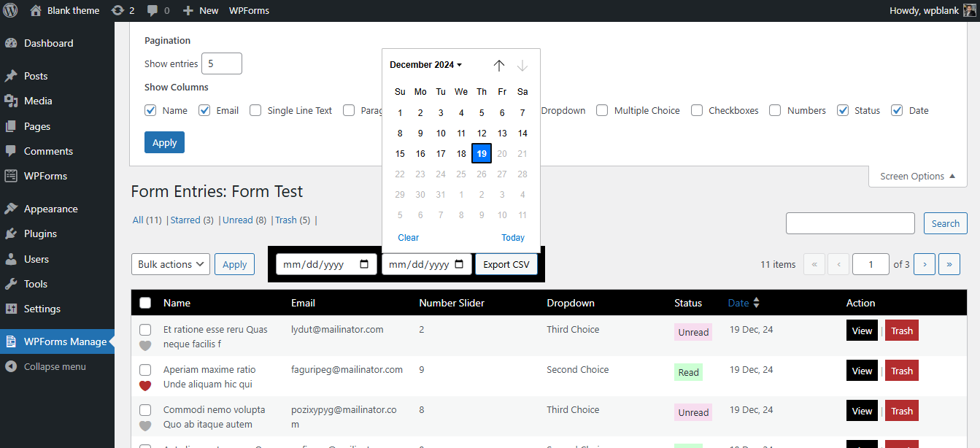
Task: Expand the December 2024 month selector
Action: coord(426,65)
